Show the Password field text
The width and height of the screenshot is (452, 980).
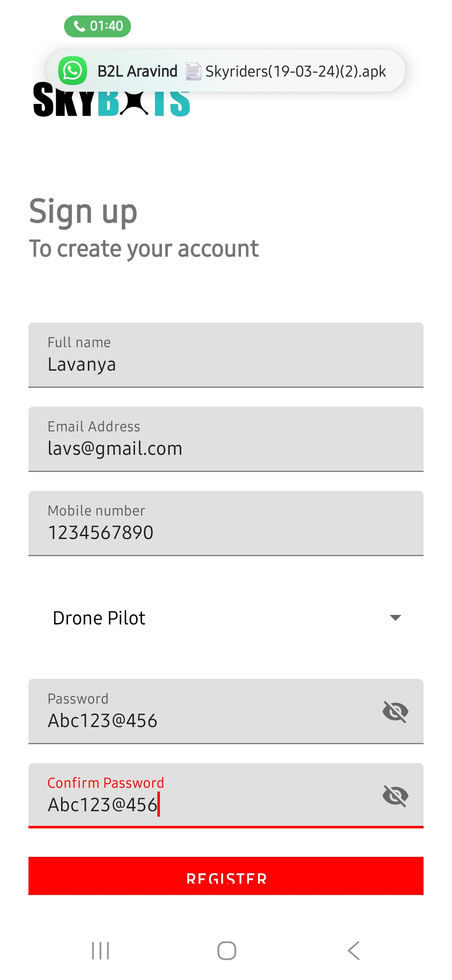pos(395,712)
